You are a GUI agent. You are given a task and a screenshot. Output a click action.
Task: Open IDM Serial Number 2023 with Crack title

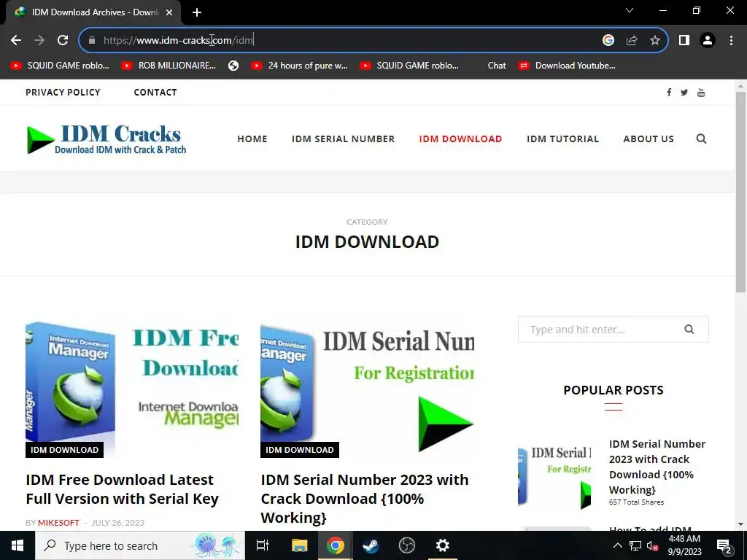point(365,499)
